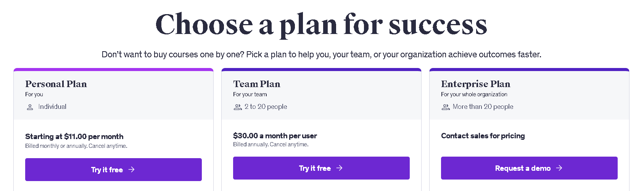Click the Individual person icon in Personal Plan
Viewport: 644px width, 191px height.
click(x=30, y=107)
